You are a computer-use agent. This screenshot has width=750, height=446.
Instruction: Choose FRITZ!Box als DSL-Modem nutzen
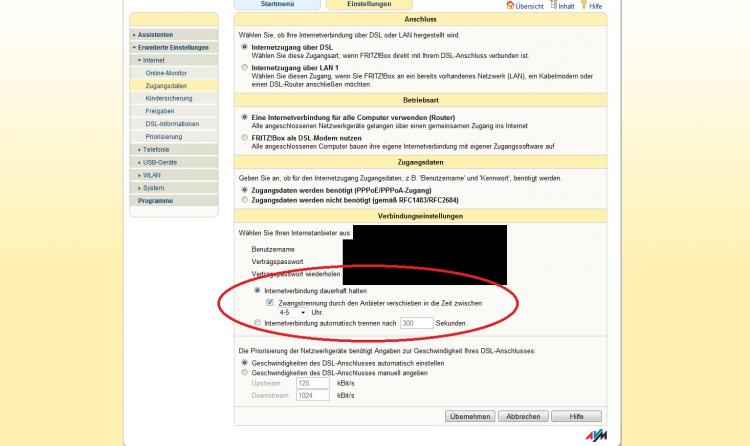coord(245,137)
